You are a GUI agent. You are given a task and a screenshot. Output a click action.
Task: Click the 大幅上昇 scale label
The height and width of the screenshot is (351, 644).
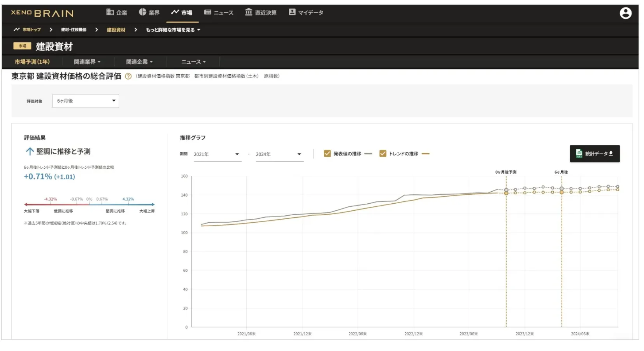coord(147,211)
